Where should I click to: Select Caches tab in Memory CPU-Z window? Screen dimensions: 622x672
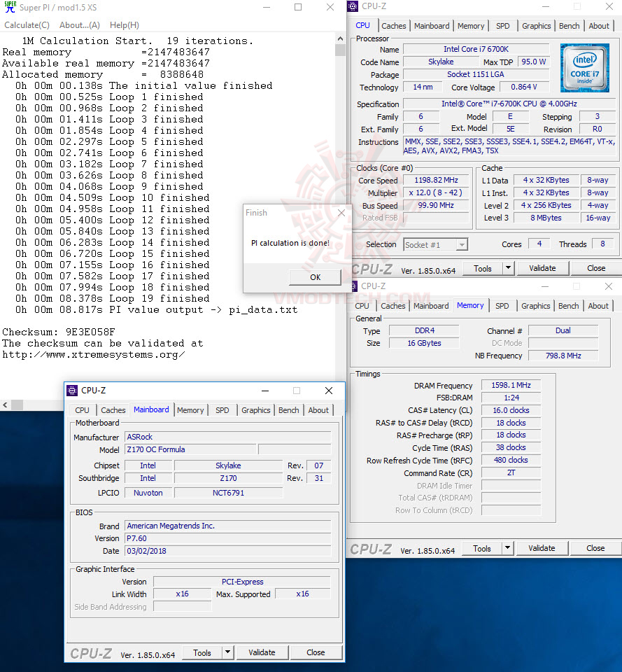393,306
